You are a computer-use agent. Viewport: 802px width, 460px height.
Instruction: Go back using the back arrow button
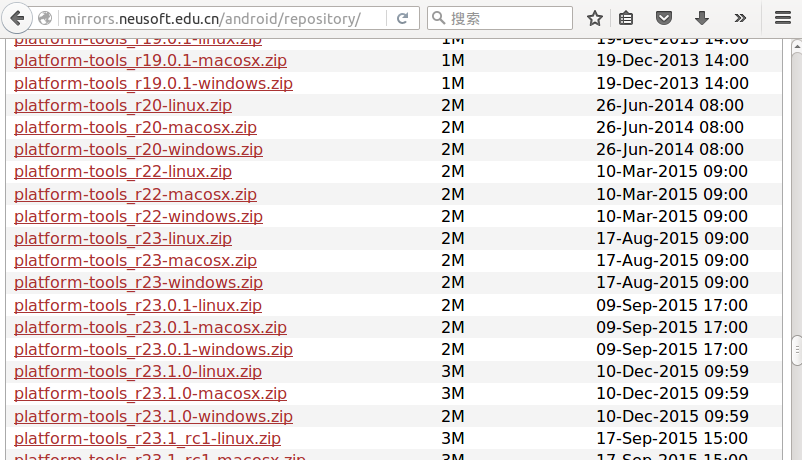point(17,18)
